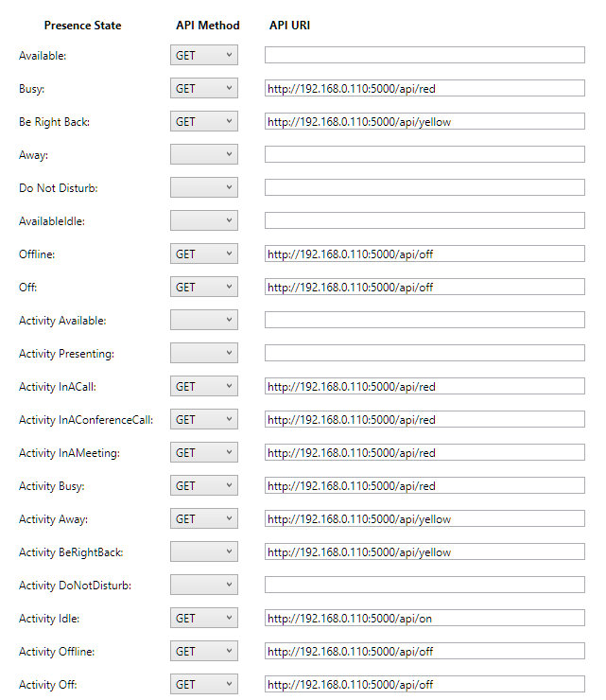The height and width of the screenshot is (700, 606).
Task: Click the Activity Busy URI field
Action: coord(424,485)
